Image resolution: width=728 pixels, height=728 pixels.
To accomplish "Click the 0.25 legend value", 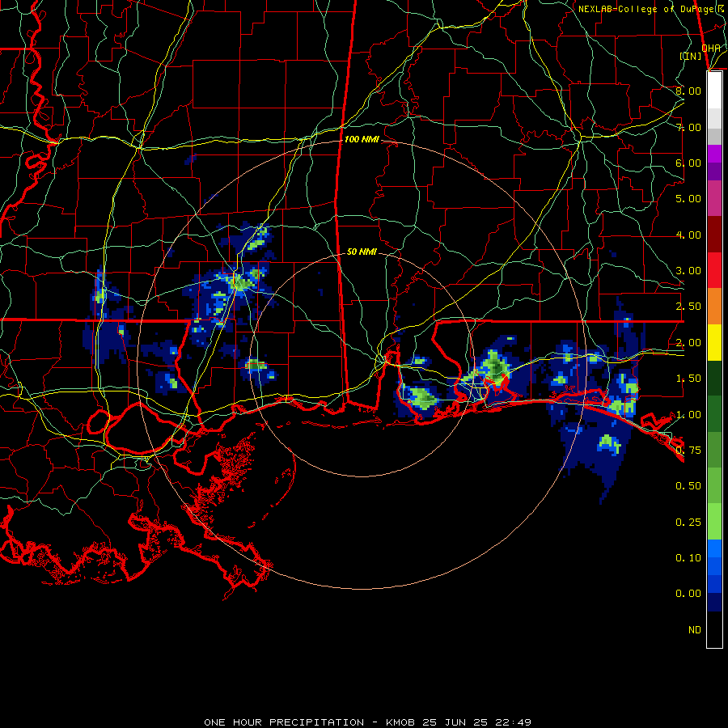I will pyautogui.click(x=688, y=523).
